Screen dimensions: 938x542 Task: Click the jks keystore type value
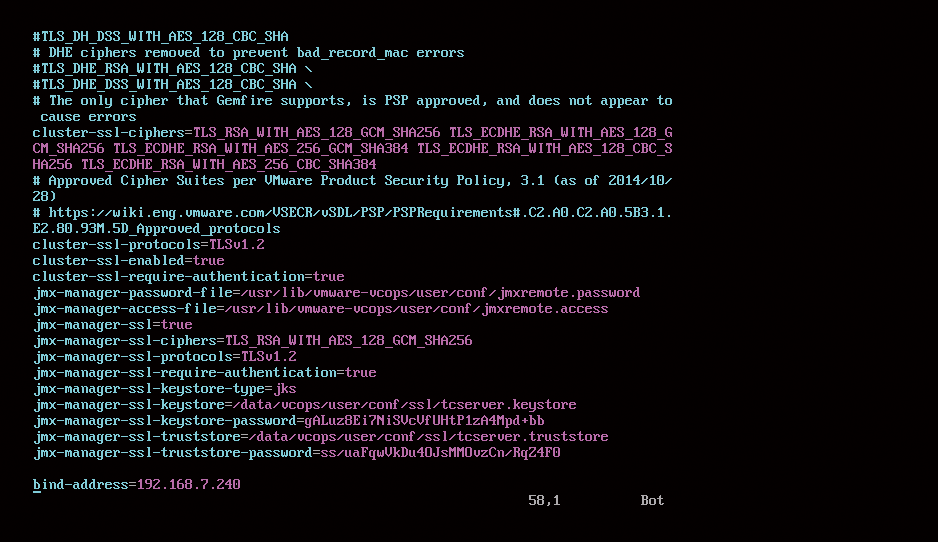click(x=285, y=388)
